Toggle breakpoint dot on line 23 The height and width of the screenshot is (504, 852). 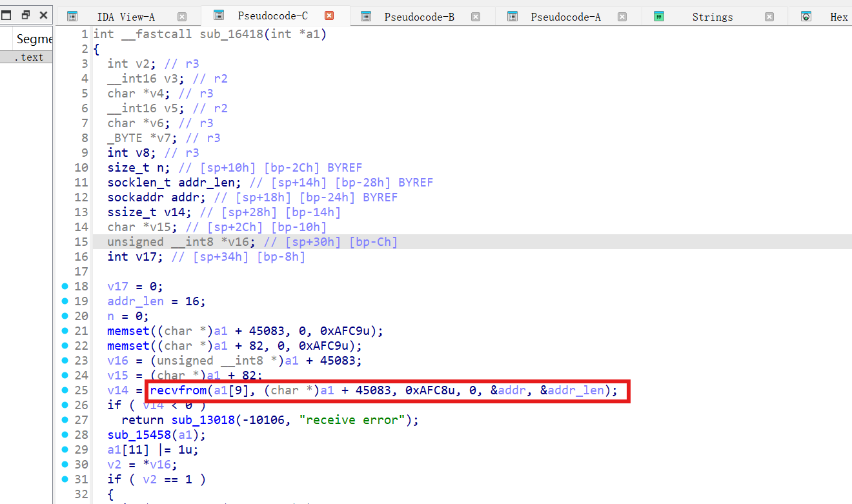[65, 360]
